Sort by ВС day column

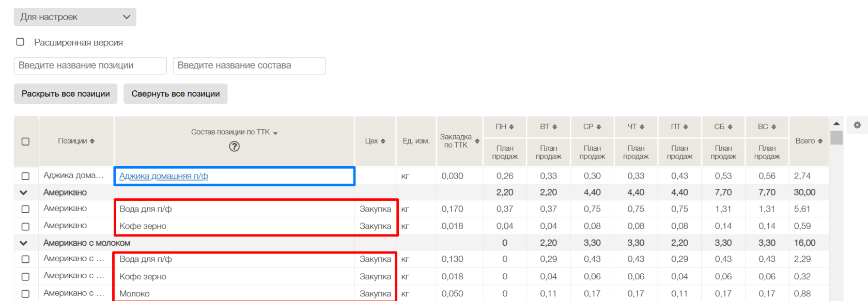[773, 126]
